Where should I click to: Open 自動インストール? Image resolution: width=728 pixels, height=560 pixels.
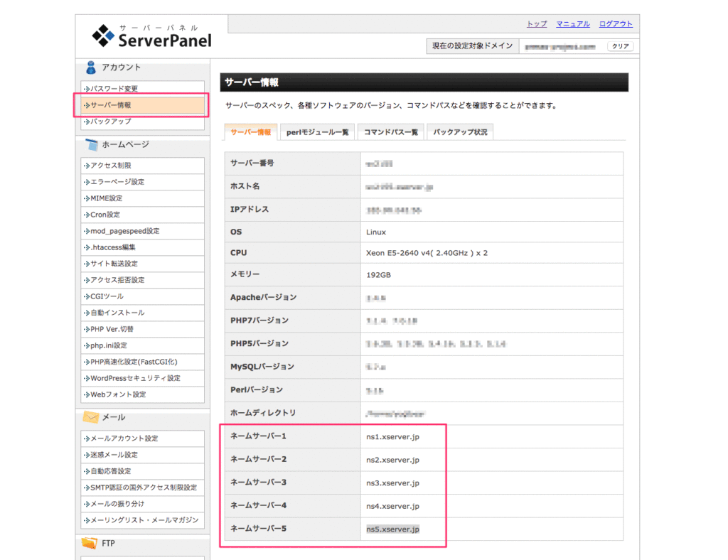[142, 313]
